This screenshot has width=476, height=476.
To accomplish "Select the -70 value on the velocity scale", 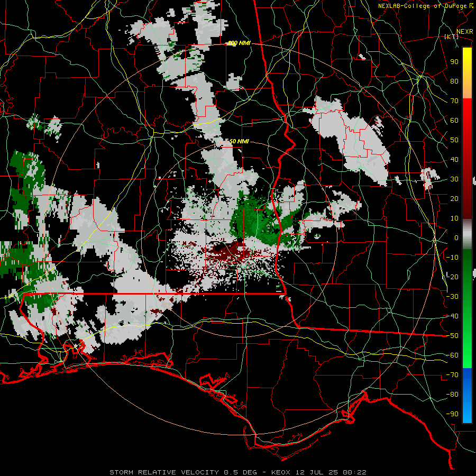I will tap(452, 375).
